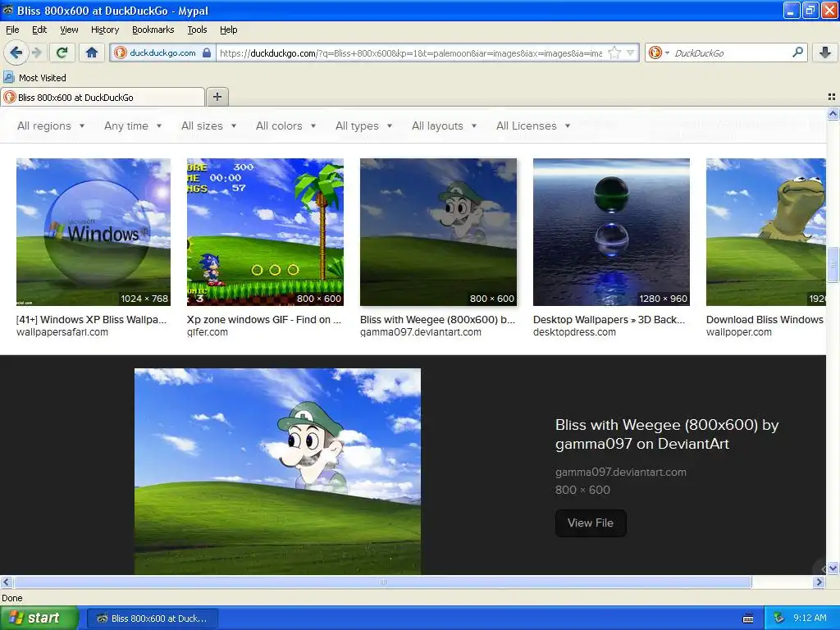This screenshot has height=630, width=840.
Task: Open the View menu
Action: pos(69,30)
